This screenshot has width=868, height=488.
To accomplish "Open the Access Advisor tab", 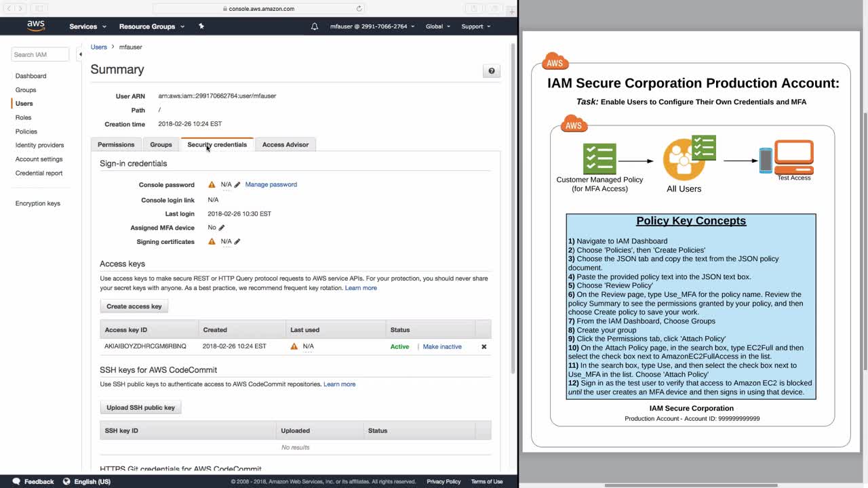I will pos(285,144).
